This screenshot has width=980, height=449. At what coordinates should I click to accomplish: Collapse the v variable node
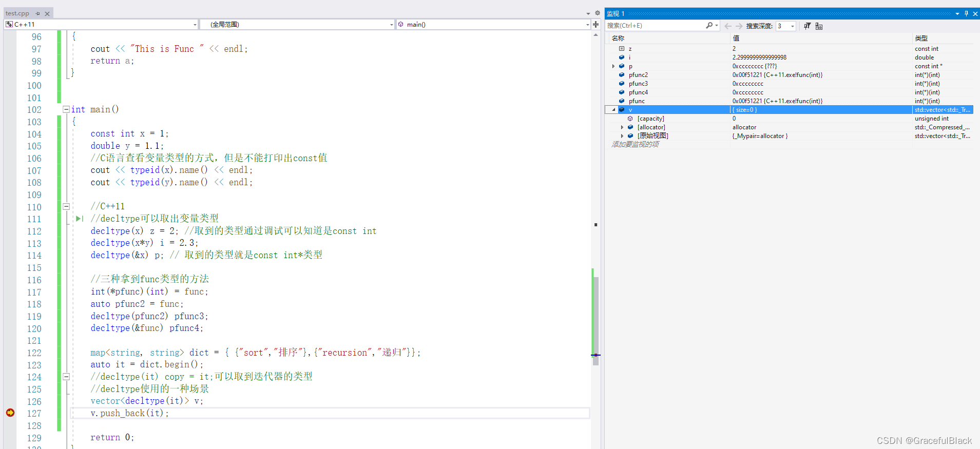(613, 110)
